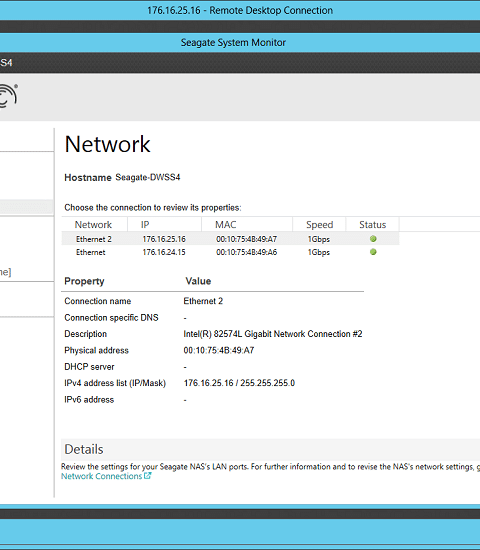This screenshot has height=550, width=480.
Task: Click the Speed column header
Action: pos(319,224)
